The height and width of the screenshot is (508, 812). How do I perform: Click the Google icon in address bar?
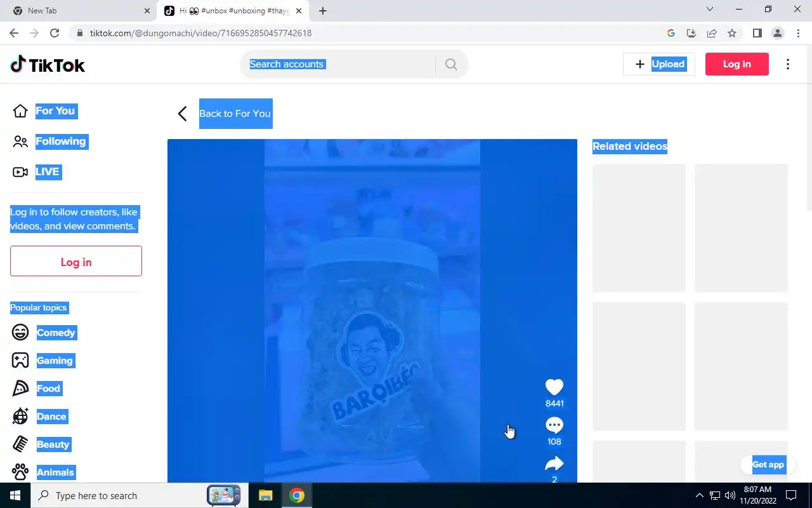tap(671, 33)
